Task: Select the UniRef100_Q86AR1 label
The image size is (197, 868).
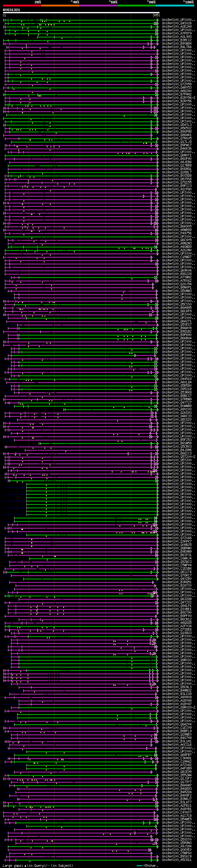Action: click(x=177, y=135)
